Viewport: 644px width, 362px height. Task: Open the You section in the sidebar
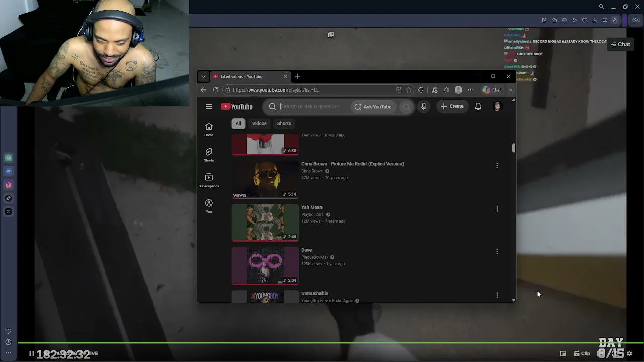(209, 206)
